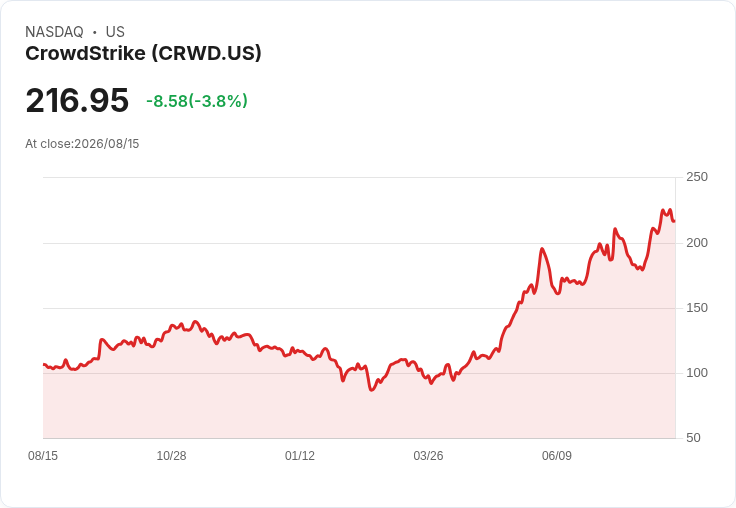Click the 150 price axis label
Screen dimensions: 736x508
click(697, 308)
